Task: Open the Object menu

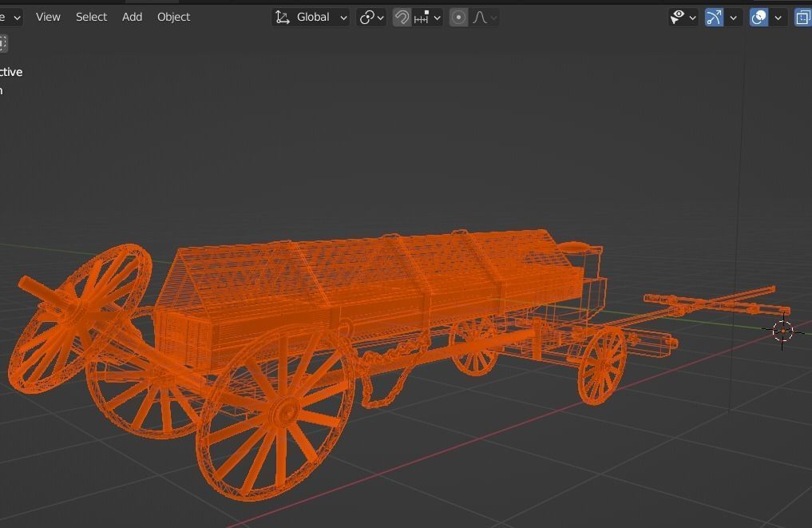Action: point(173,16)
